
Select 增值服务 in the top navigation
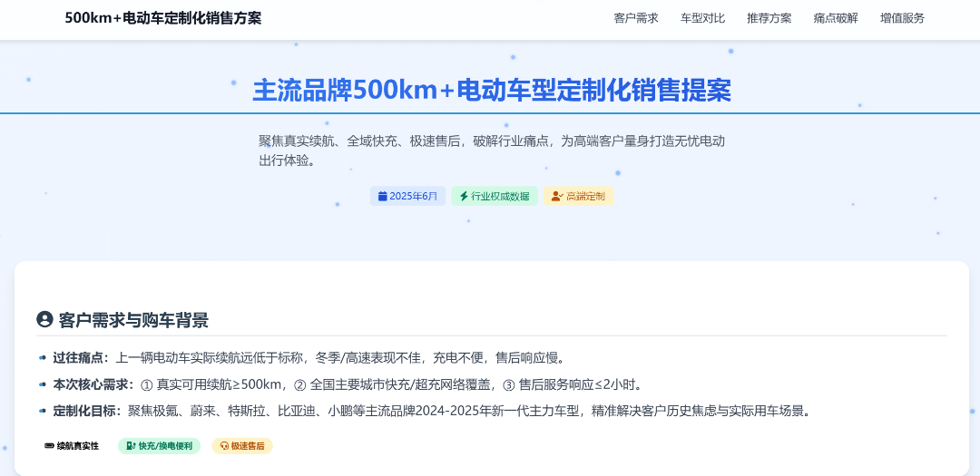(x=902, y=18)
